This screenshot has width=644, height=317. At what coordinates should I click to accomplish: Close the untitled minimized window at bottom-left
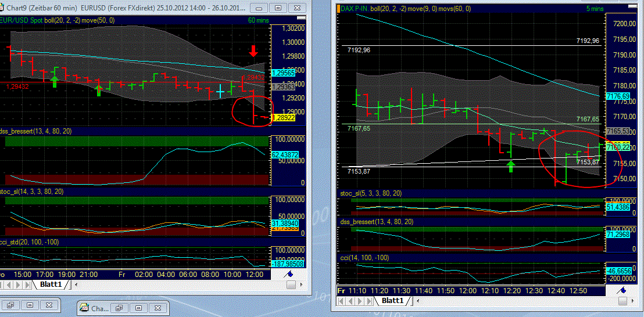click(x=49, y=305)
